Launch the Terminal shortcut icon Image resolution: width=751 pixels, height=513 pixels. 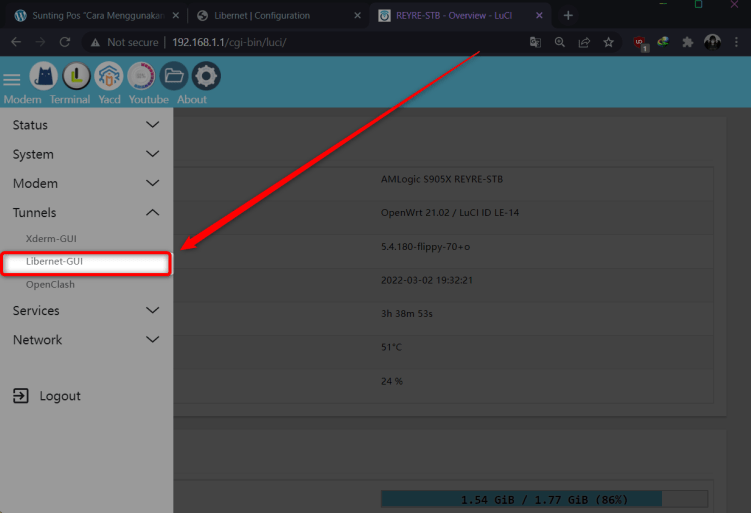click(x=76, y=76)
